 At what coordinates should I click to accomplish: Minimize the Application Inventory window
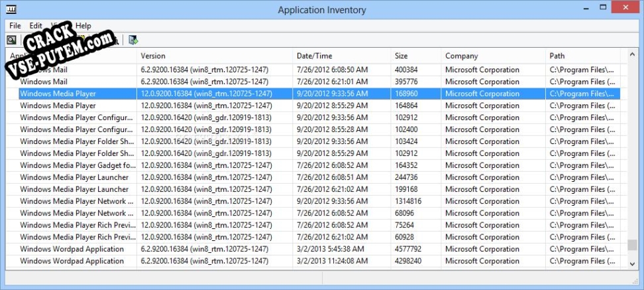586,7
